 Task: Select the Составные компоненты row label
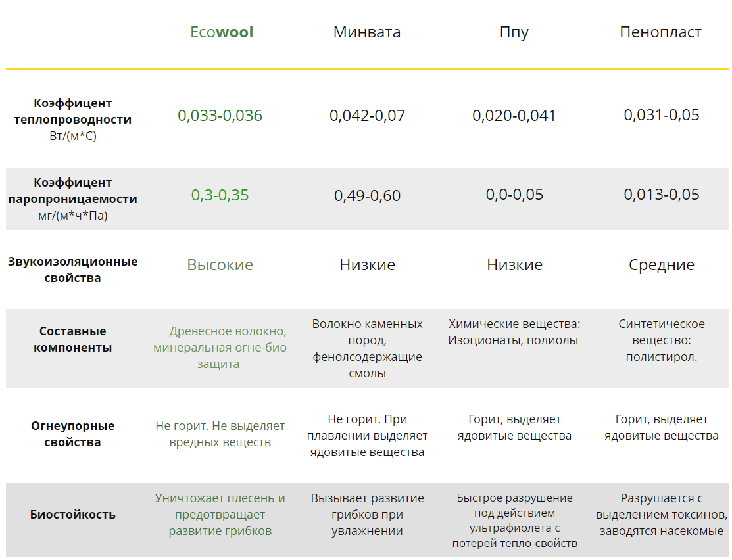[73, 339]
